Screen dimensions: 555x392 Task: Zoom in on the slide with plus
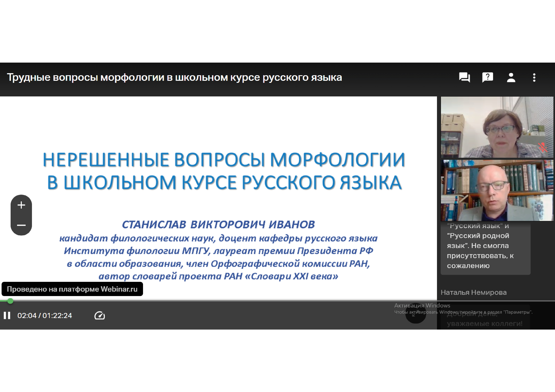[21, 205]
